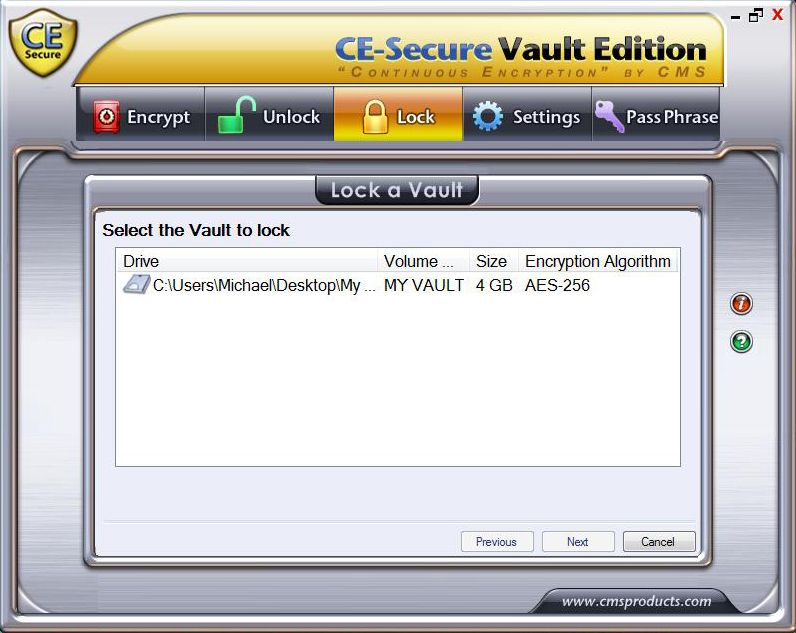Click the red info icon
This screenshot has width=796, height=633.
tap(741, 304)
